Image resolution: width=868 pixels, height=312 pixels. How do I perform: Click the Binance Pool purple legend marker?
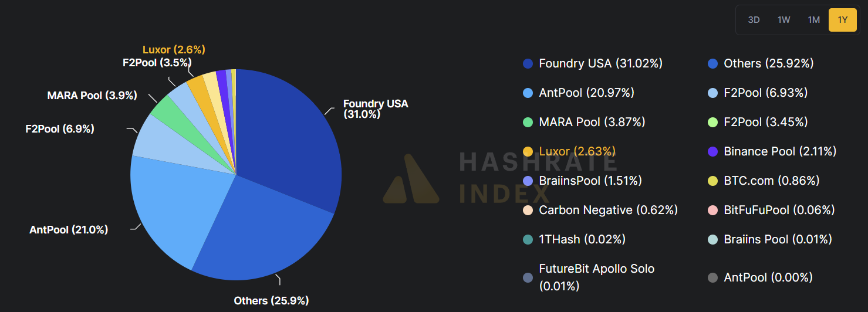713,151
